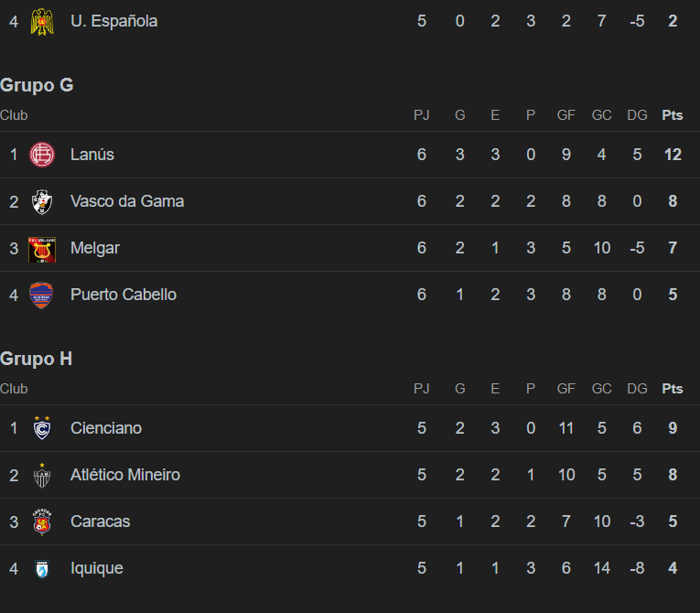
Task: Click the Puerto Cabello crest icon
Action: coord(41,296)
